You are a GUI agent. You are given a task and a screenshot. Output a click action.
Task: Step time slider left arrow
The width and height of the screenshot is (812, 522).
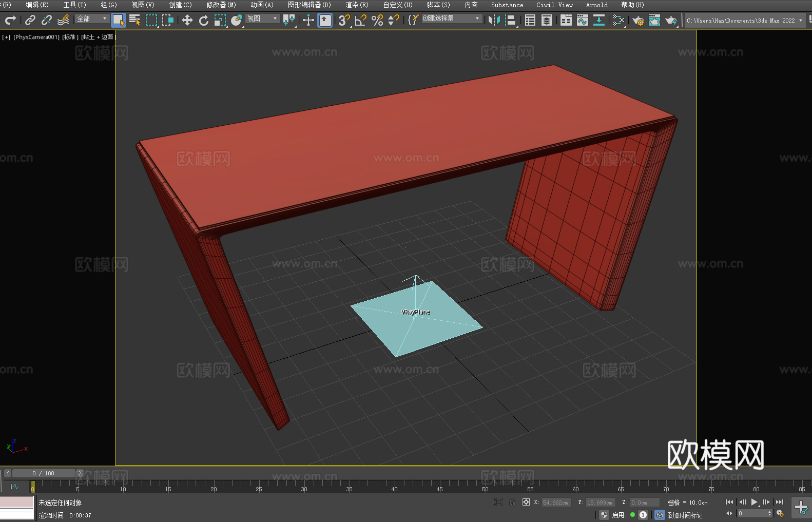(x=7, y=473)
